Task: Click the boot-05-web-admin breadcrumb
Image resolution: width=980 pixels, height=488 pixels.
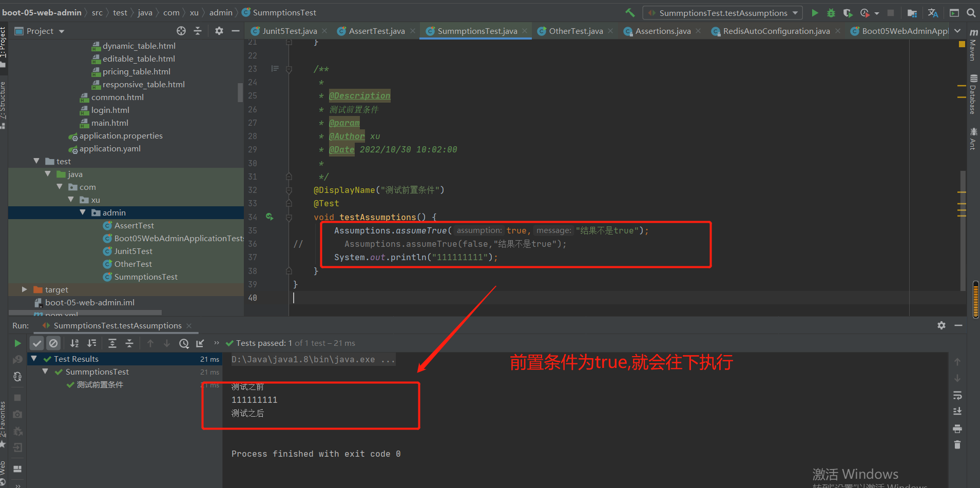Action: (42, 12)
